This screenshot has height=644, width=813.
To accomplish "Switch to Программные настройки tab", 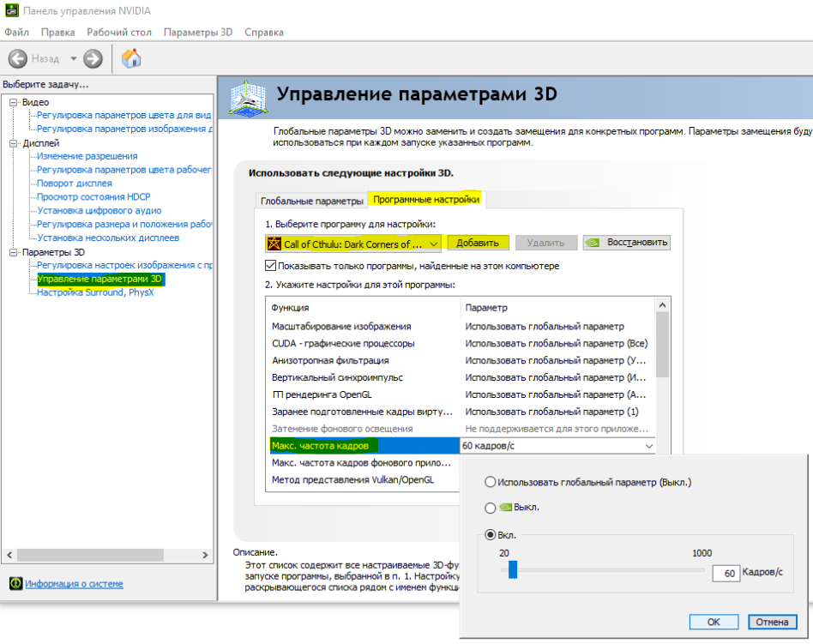I will coord(426,199).
